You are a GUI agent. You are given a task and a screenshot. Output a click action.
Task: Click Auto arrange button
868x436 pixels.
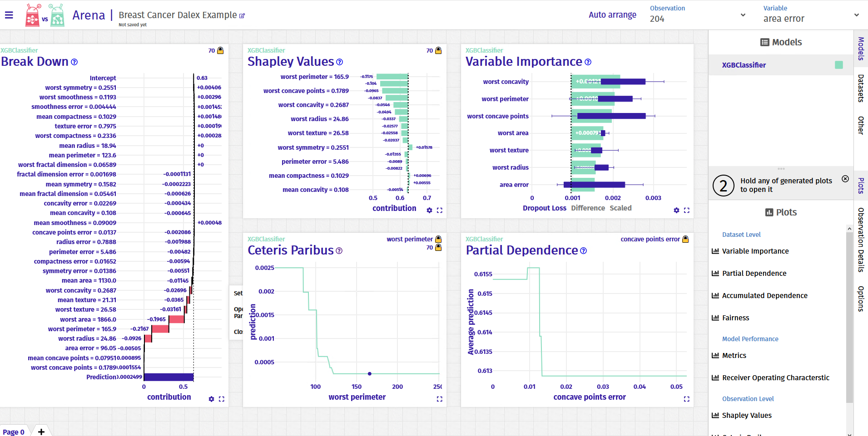(612, 15)
